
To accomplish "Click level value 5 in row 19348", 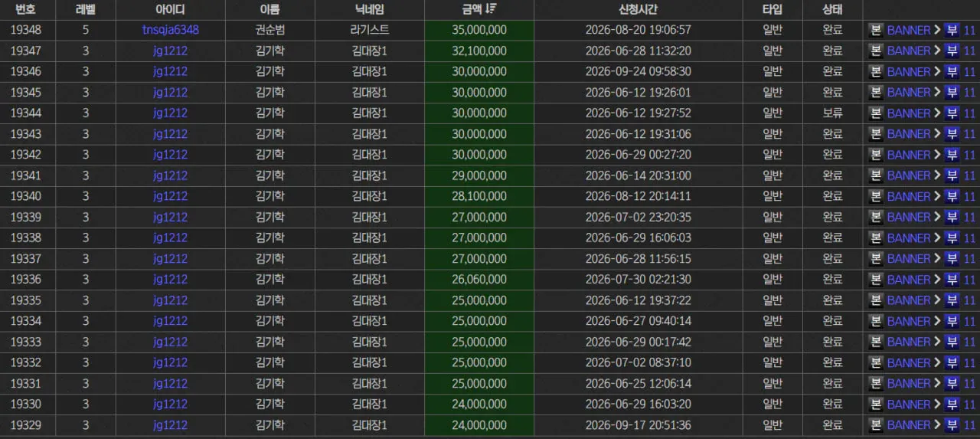I will pos(86,30).
